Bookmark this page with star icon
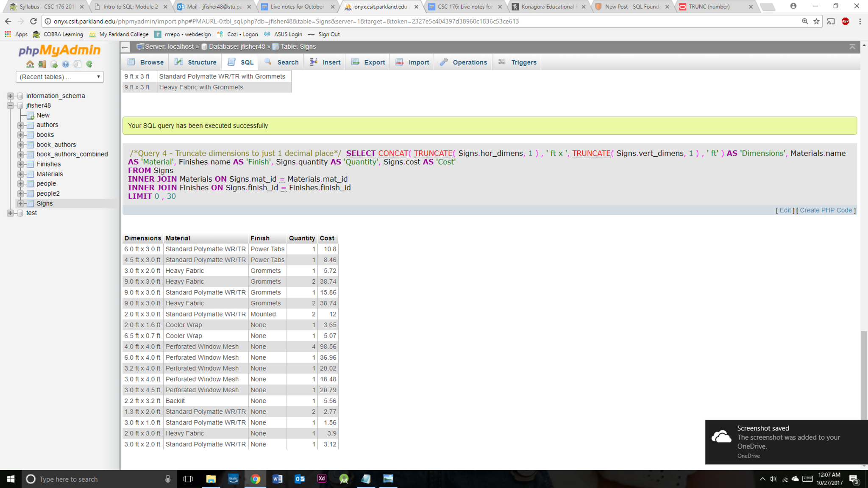 [x=816, y=21]
